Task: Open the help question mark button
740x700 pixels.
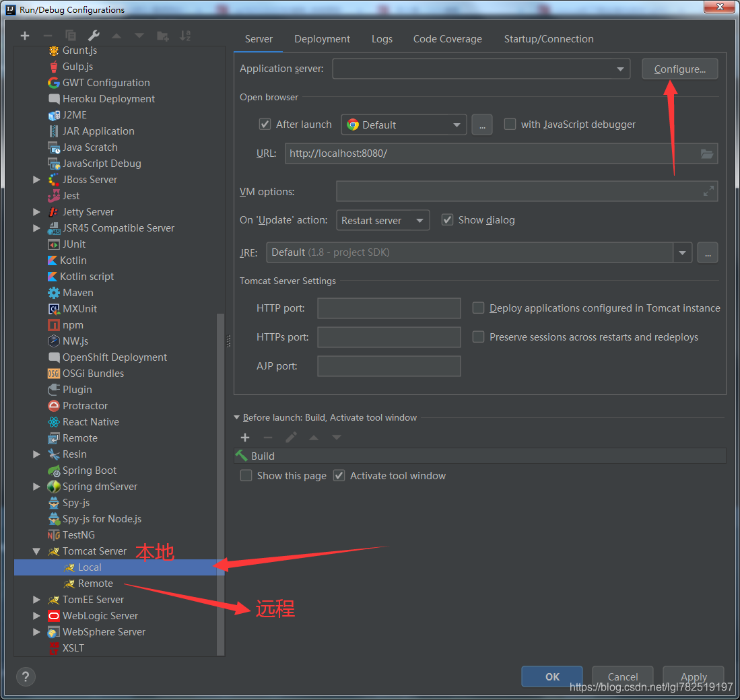Action: 26,677
